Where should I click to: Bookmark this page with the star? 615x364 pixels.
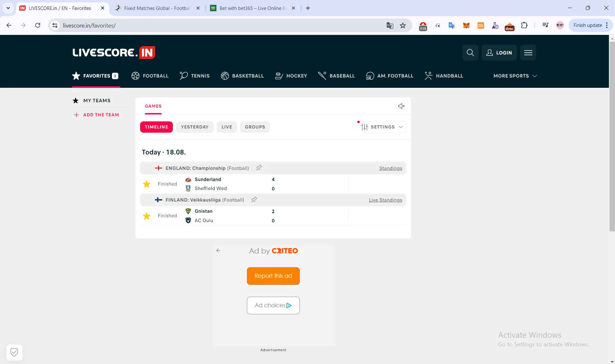coord(403,25)
